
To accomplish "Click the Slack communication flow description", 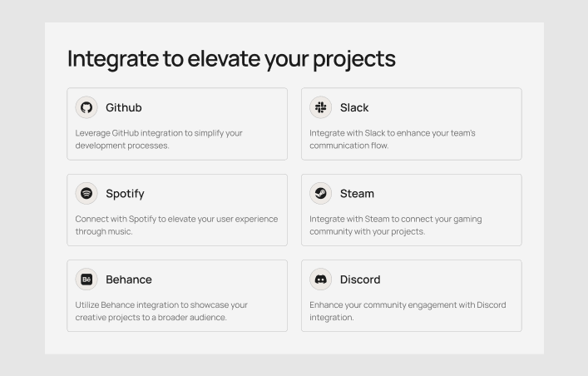I will (393, 139).
